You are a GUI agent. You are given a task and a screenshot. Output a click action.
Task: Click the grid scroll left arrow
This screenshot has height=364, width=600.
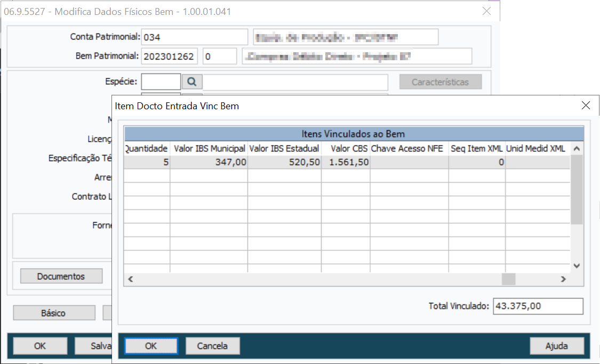(x=131, y=279)
